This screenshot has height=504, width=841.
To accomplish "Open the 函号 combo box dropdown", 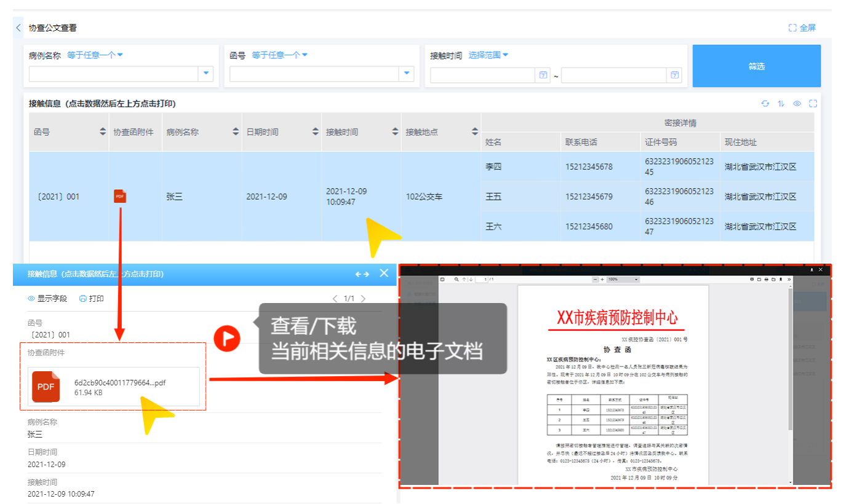I will [x=407, y=74].
